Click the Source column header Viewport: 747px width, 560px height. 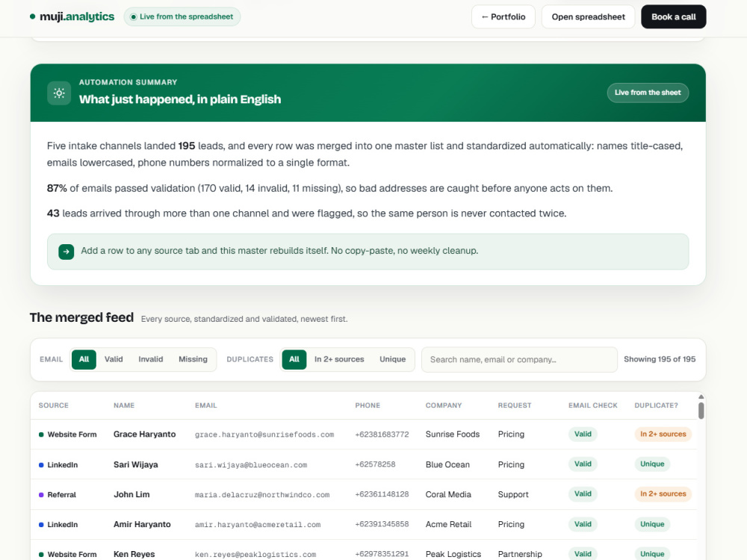pyautogui.click(x=53, y=405)
